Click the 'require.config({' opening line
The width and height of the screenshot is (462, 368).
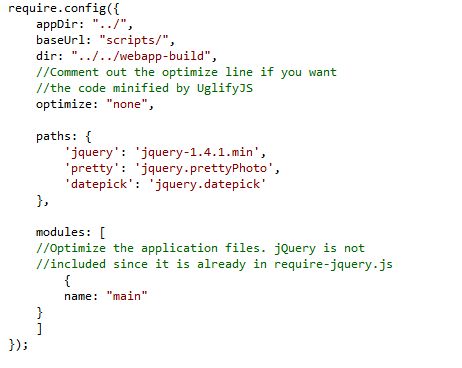tap(63, 8)
